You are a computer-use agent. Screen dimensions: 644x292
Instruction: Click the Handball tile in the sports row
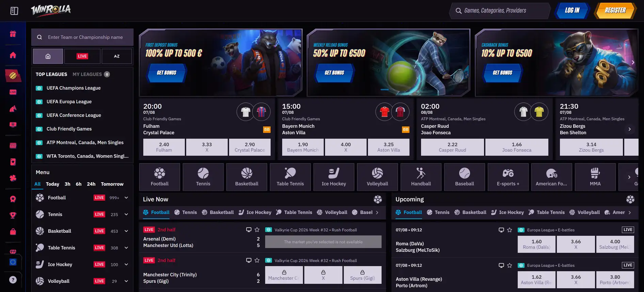pyautogui.click(x=421, y=177)
